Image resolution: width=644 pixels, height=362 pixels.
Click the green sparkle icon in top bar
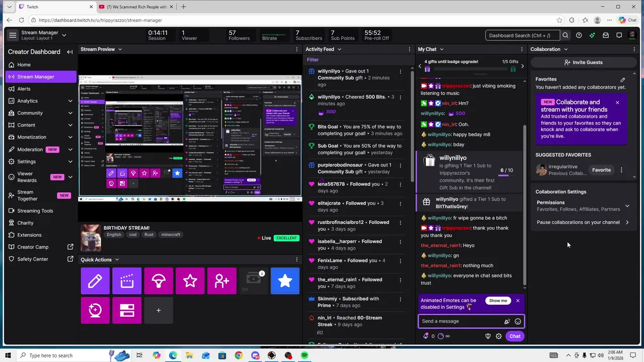(x=592, y=35)
